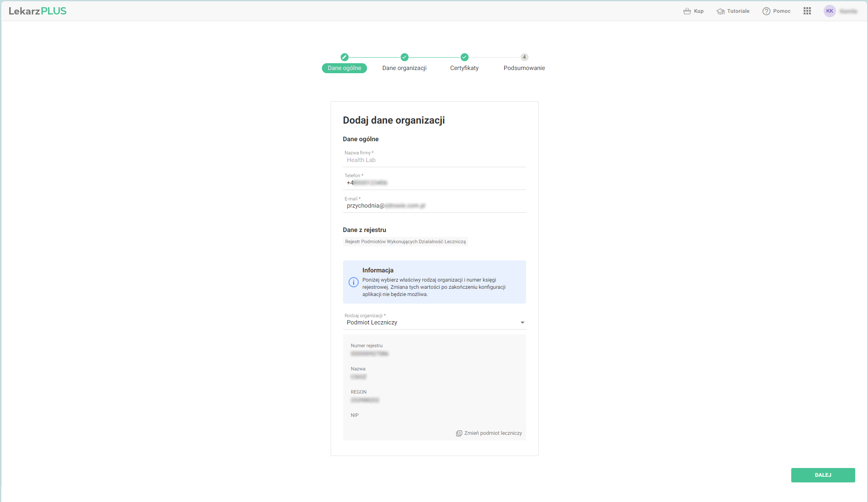Image resolution: width=868 pixels, height=502 pixels.
Task: Click the Pomoc question mark icon
Action: [766, 11]
